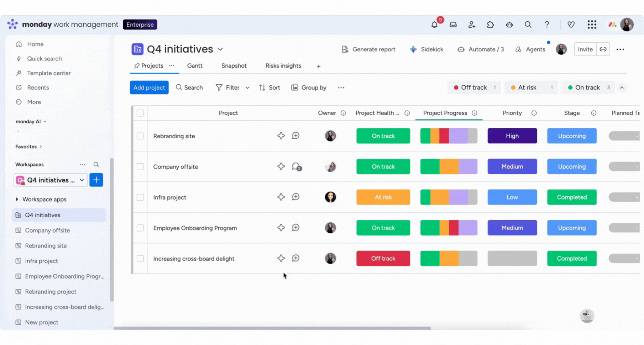Switch to the Gantt tab
Viewport: 644px width, 345px height.
pos(195,66)
